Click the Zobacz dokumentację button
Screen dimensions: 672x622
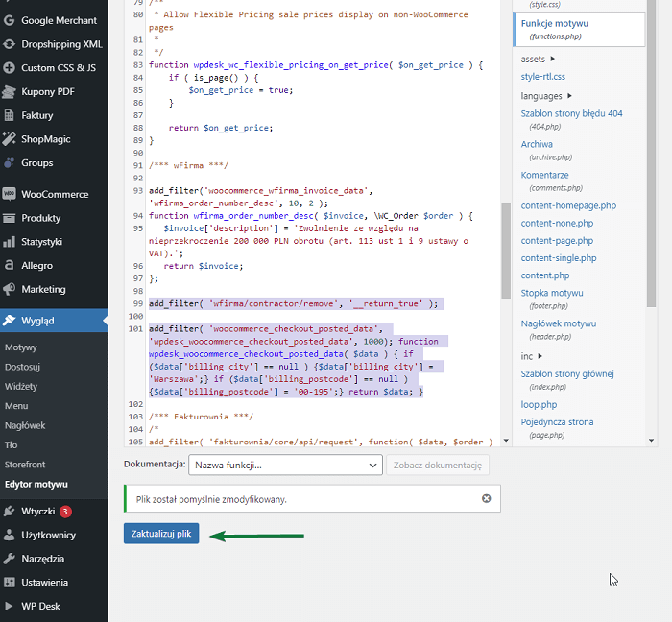coord(438,466)
